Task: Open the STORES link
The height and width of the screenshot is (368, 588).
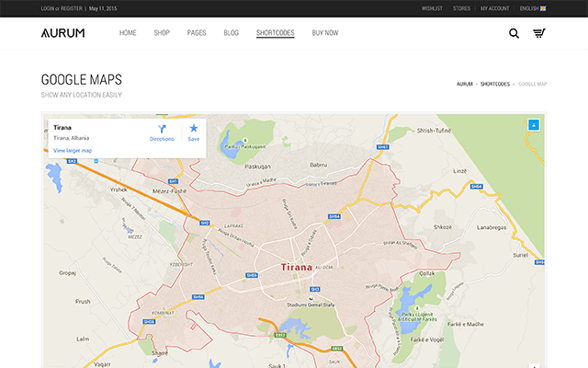Action: [x=461, y=8]
